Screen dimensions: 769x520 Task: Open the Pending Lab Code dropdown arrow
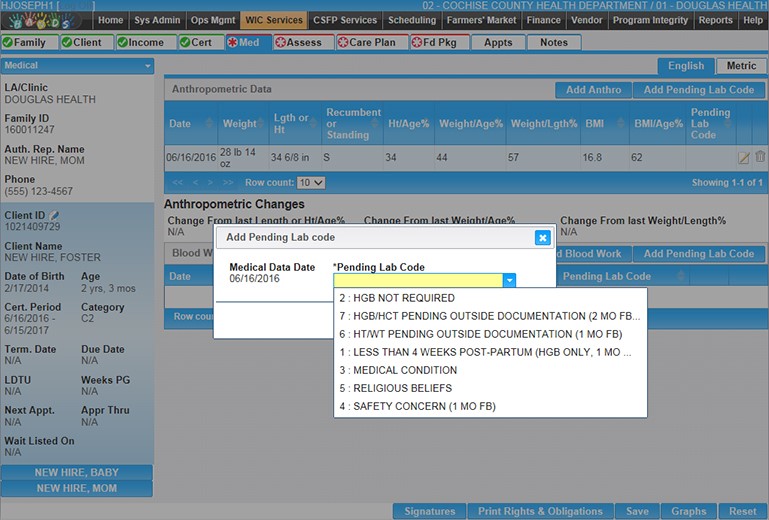(509, 281)
